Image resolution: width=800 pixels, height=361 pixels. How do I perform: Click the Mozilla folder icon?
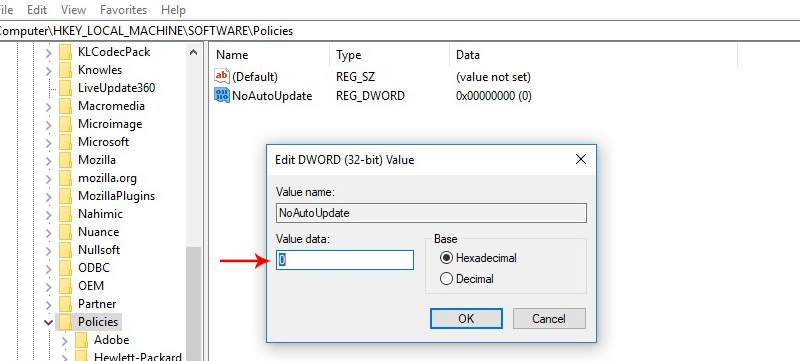point(65,160)
